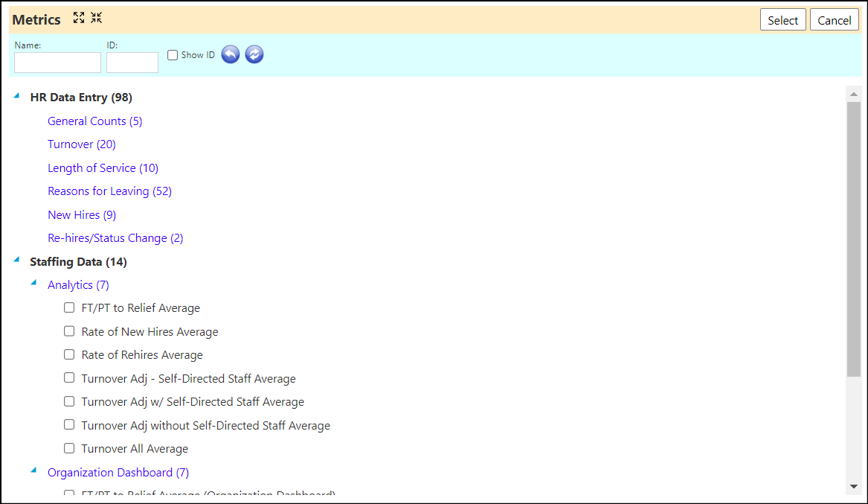Click the Organization Dashboard (7) link
868x504 pixels.
(x=118, y=473)
